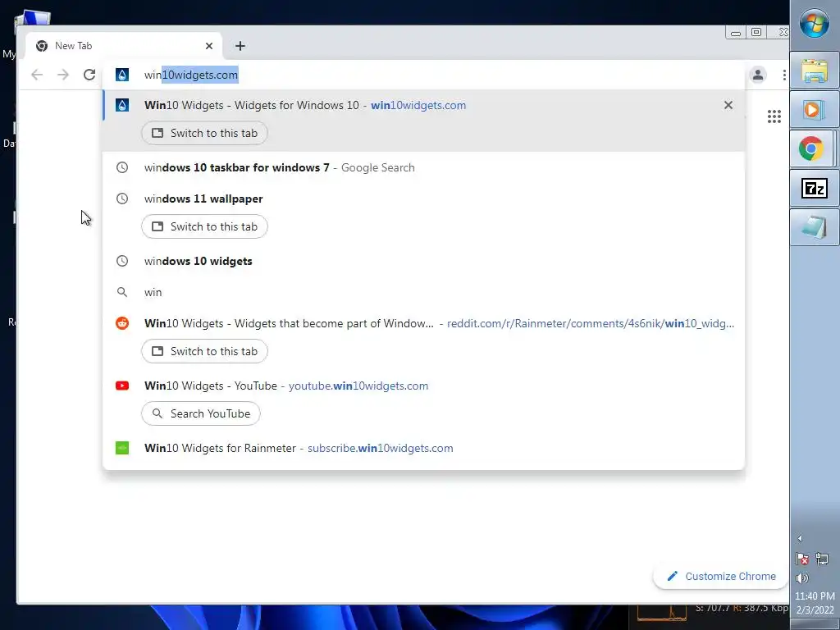
Task: Open the Windows Start orb
Action: tap(815, 24)
